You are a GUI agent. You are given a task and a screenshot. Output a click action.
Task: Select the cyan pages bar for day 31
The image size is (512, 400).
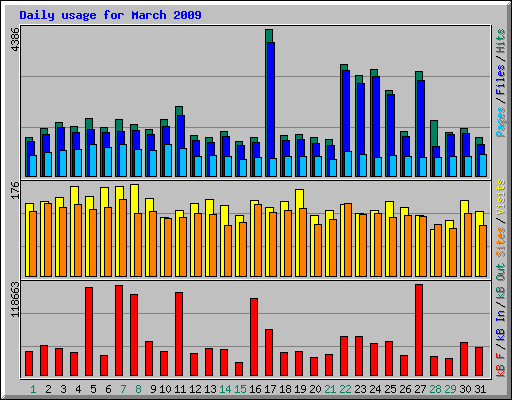point(483,165)
